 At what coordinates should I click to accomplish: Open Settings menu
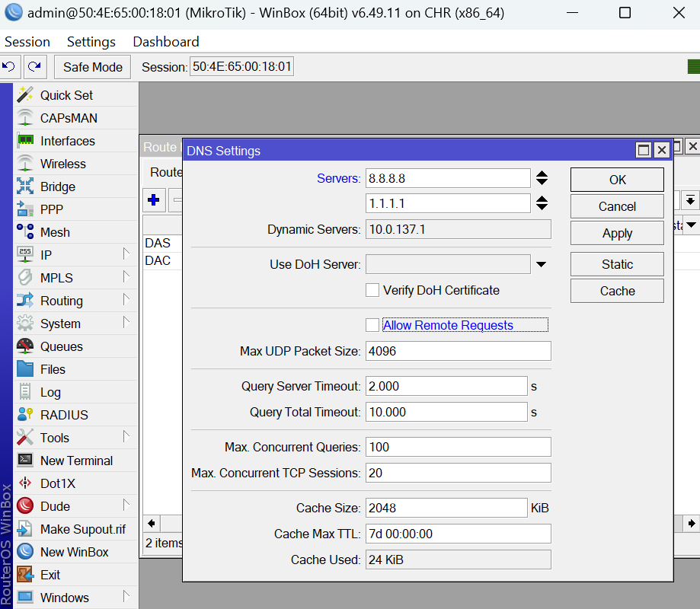[91, 42]
